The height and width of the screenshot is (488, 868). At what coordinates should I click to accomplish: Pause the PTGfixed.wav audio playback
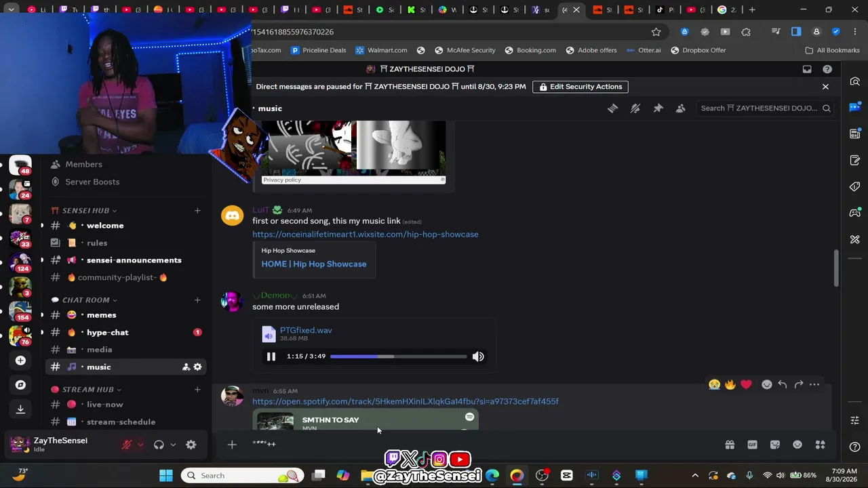pyautogui.click(x=271, y=357)
